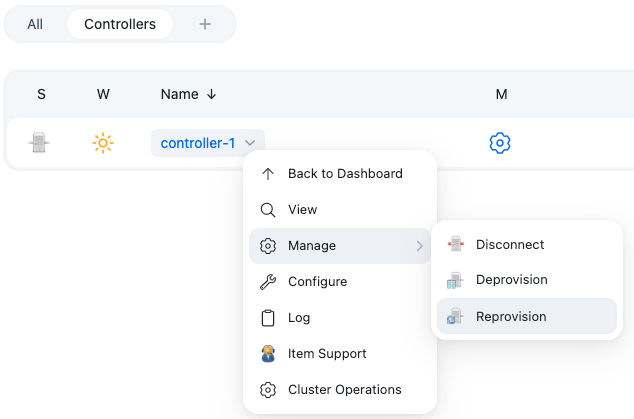
Task: Expand the Manage submenu arrow
Action: click(x=419, y=246)
